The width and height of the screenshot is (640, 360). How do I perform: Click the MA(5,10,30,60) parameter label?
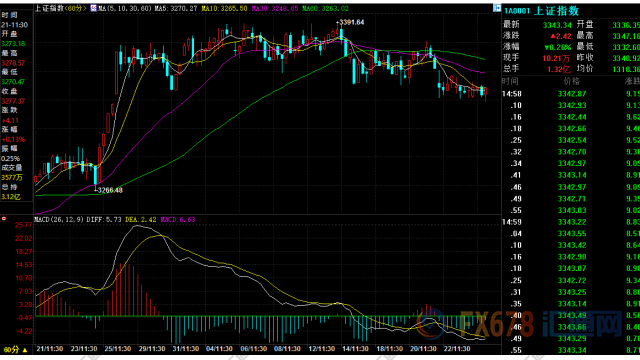pos(124,8)
